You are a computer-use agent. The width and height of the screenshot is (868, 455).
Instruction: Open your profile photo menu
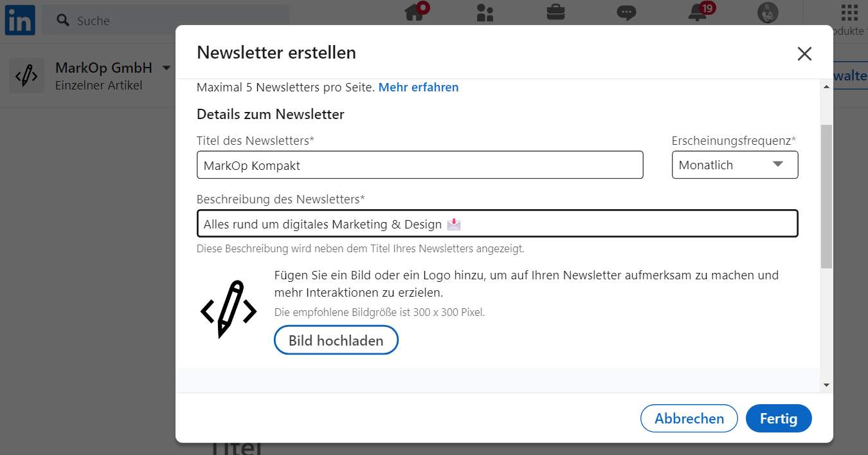pos(768,12)
